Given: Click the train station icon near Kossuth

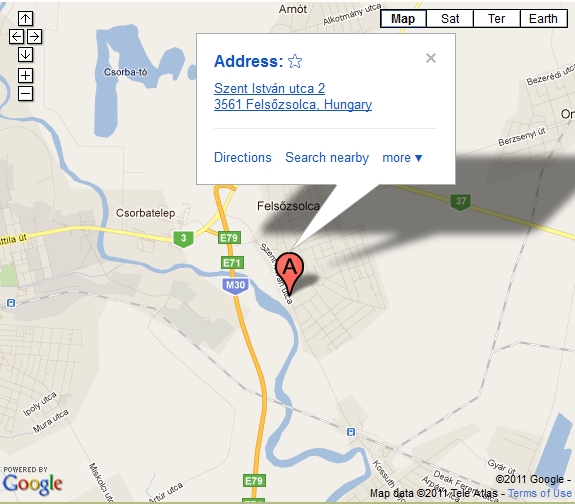Looking at the screenshot, I should pos(351,432).
